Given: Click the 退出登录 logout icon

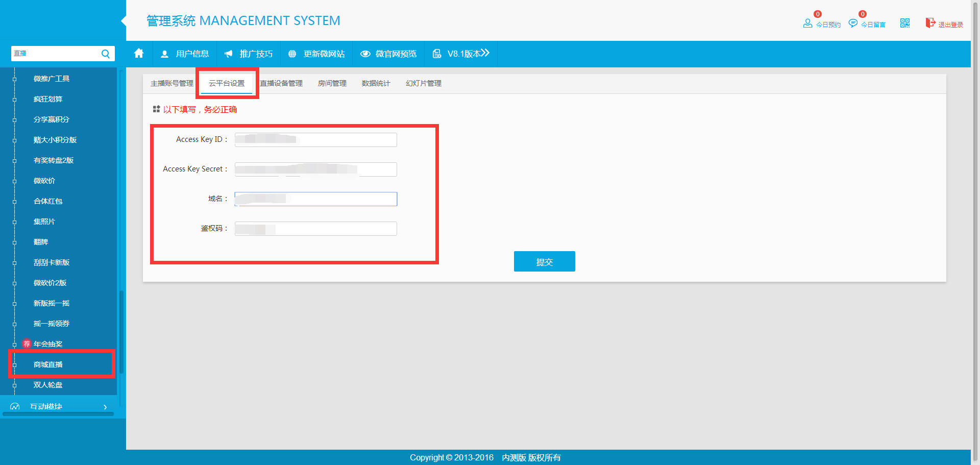Looking at the screenshot, I should point(930,23).
